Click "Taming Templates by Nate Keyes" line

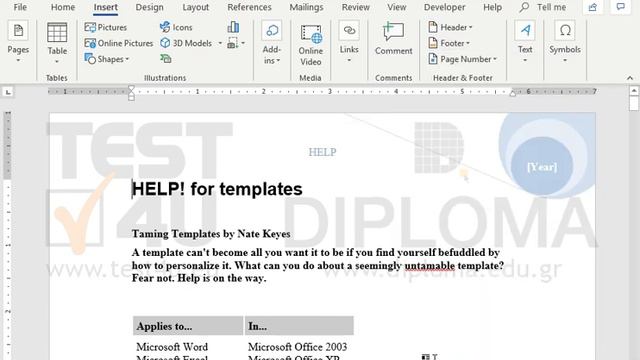211,234
